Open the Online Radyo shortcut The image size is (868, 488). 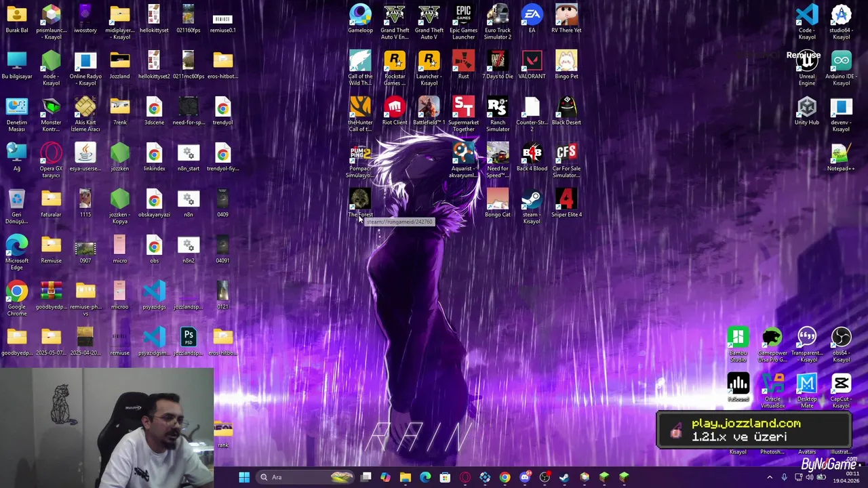(85, 68)
